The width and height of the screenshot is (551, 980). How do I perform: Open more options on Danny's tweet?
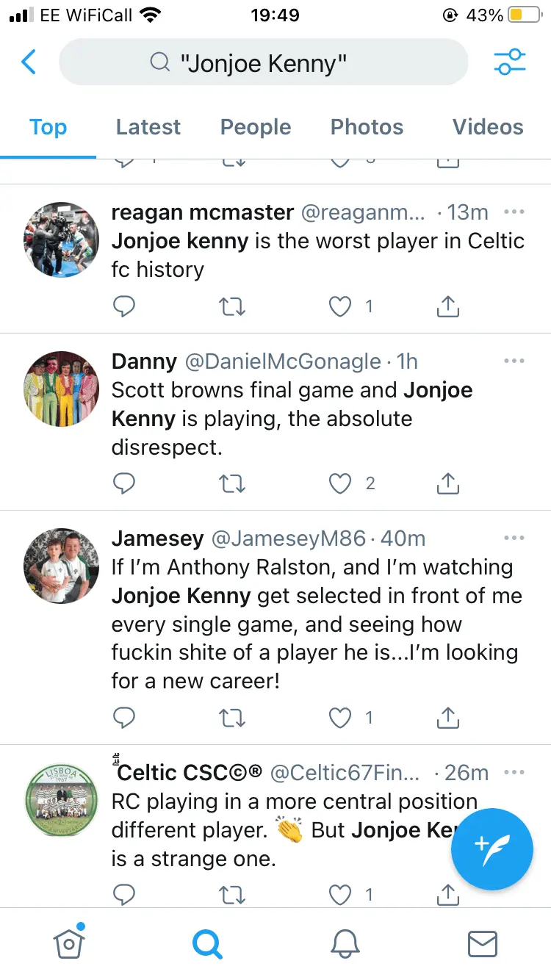tap(514, 361)
